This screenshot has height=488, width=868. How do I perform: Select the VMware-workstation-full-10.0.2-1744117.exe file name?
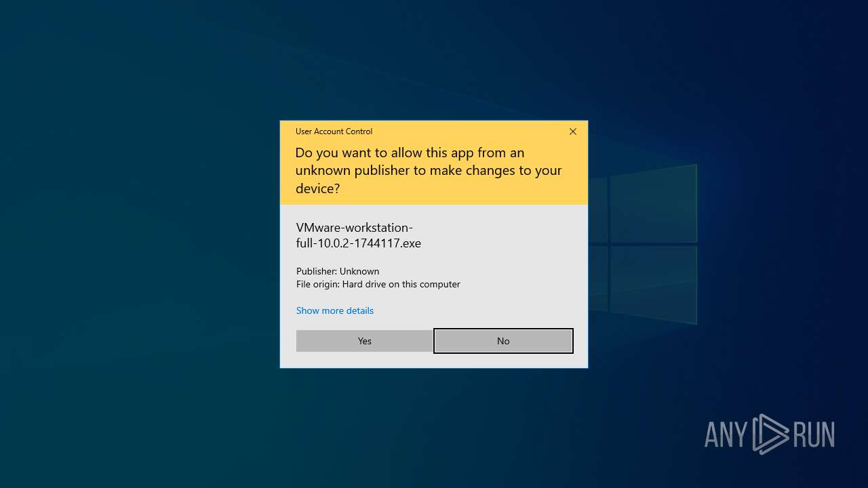click(359, 235)
